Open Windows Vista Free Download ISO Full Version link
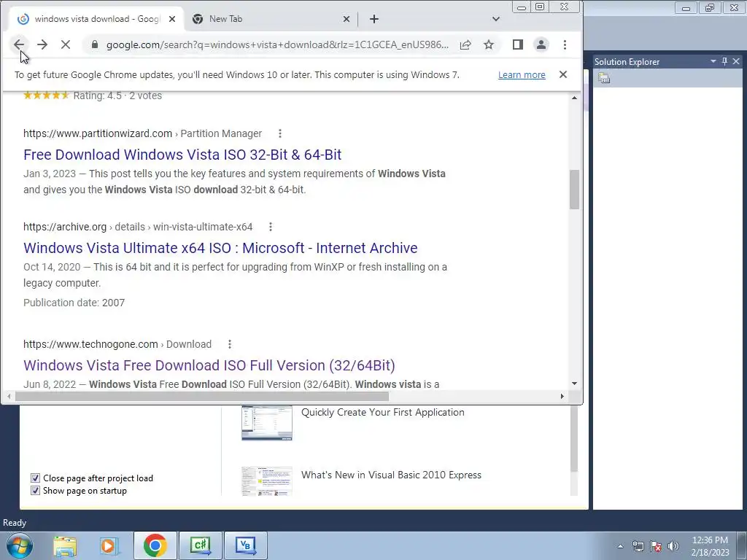This screenshot has height=560, width=747. [x=209, y=365]
